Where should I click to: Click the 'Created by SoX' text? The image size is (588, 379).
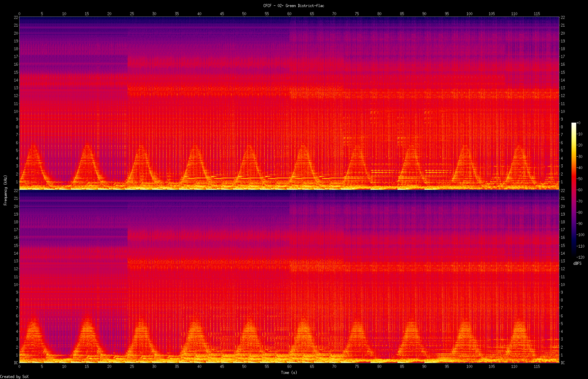14,377
